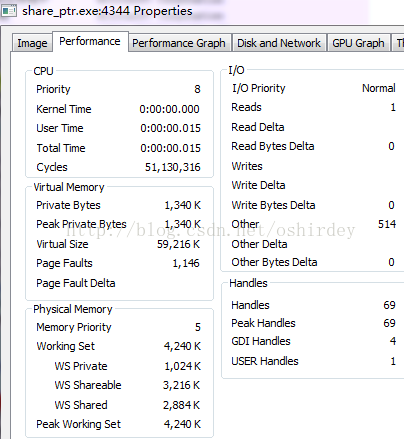Click the I/O Priority Normal value
The height and width of the screenshot is (439, 404).
tap(379, 88)
